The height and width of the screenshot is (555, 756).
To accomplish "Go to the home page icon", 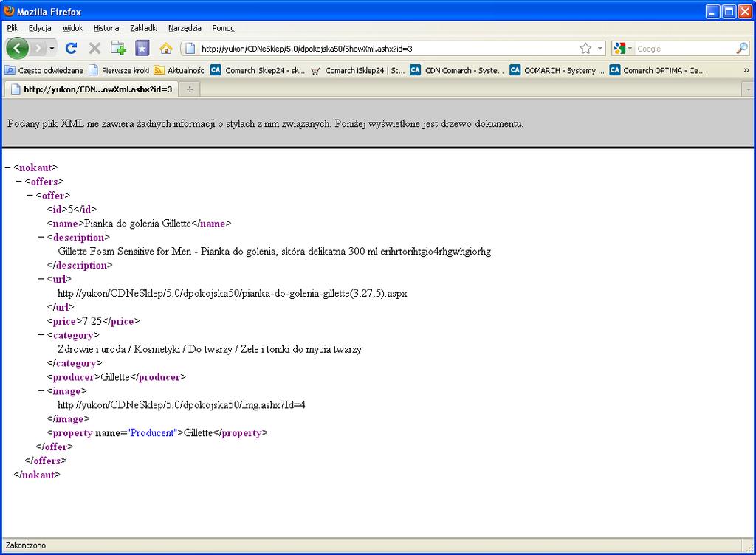I will (x=166, y=48).
